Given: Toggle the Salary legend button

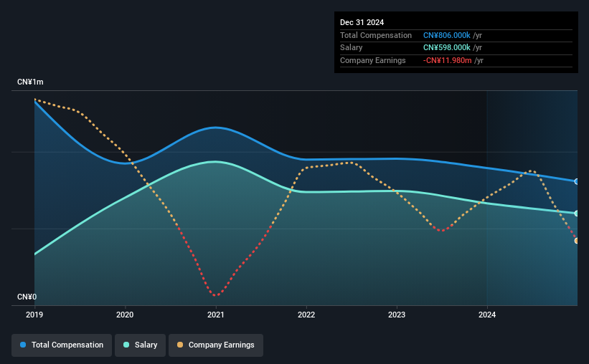Looking at the screenshot, I should point(140,345).
